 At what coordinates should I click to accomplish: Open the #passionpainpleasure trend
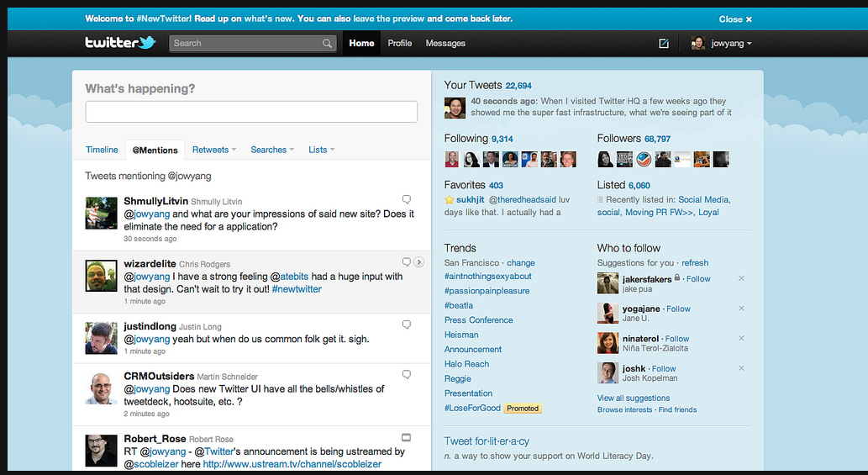[487, 291]
